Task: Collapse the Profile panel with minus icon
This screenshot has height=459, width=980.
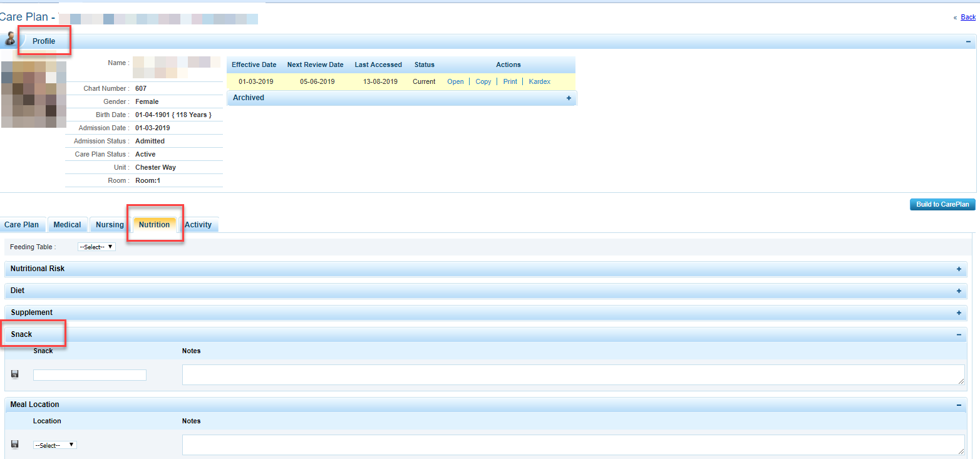Action: pos(968,41)
